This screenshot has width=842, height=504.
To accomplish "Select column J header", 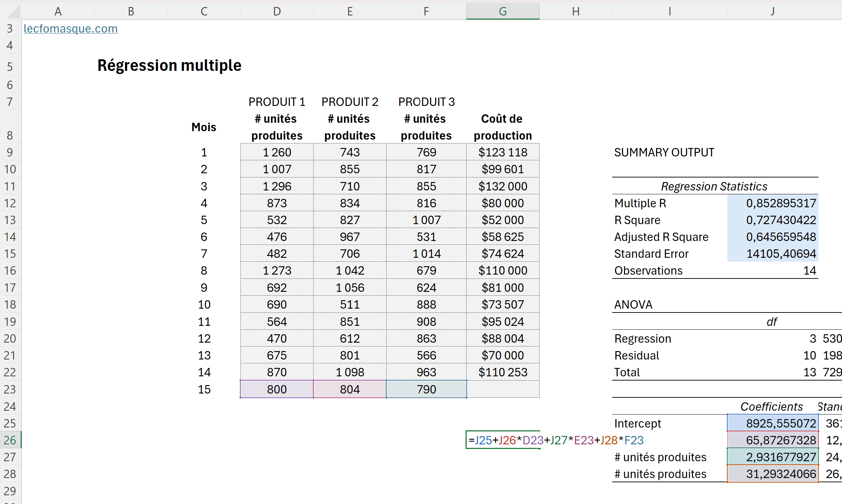I will click(x=772, y=12).
